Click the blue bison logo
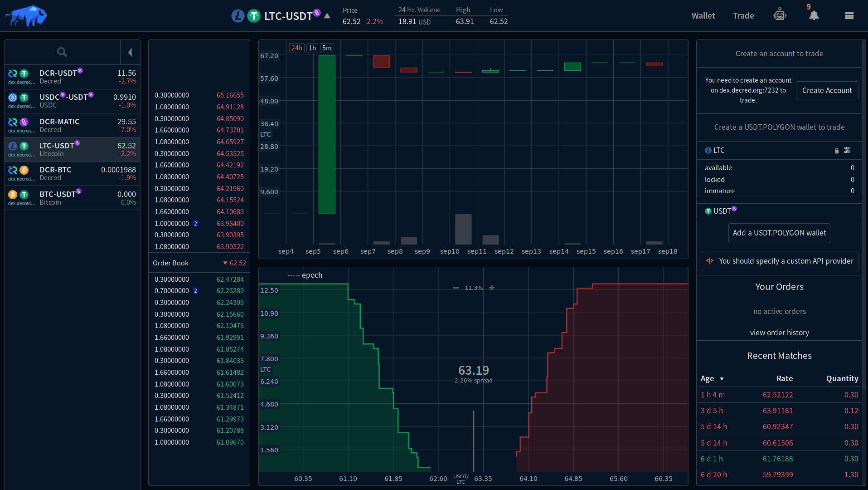868x490 pixels. [x=26, y=16]
